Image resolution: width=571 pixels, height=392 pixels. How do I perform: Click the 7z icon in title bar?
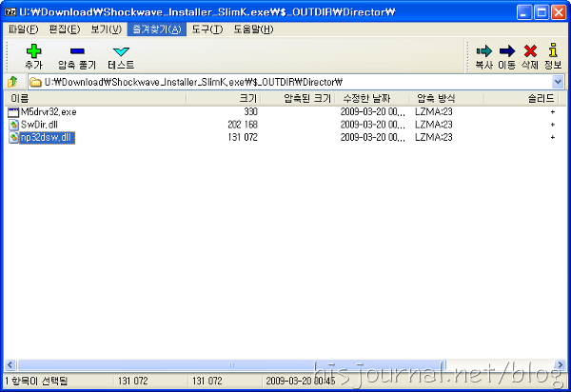pos(10,12)
